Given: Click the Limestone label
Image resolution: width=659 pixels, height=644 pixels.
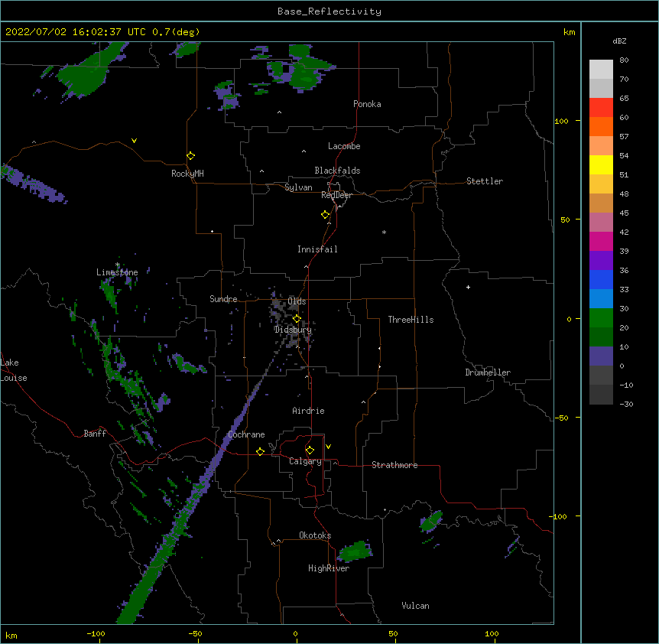Looking at the screenshot, I should tap(117, 272).
